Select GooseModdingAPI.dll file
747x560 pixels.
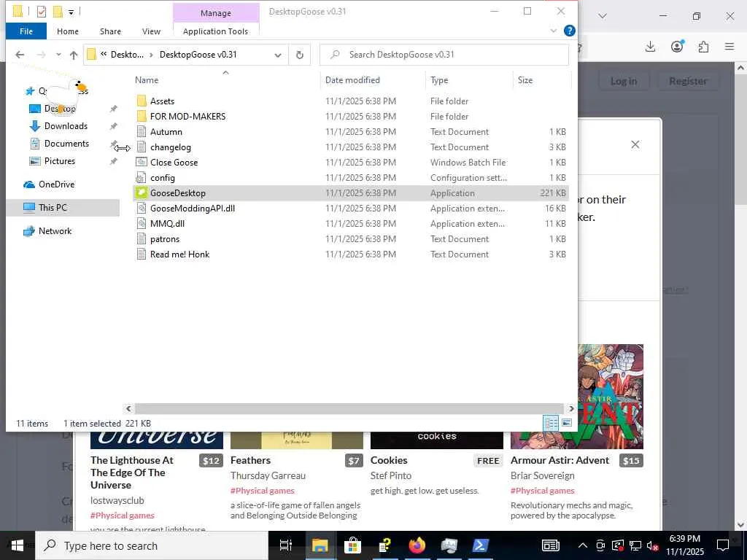pyautogui.click(x=193, y=208)
